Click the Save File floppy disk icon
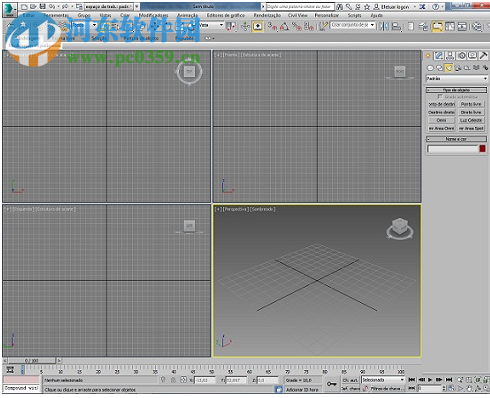The width and height of the screenshot is (490, 398). 42,6
